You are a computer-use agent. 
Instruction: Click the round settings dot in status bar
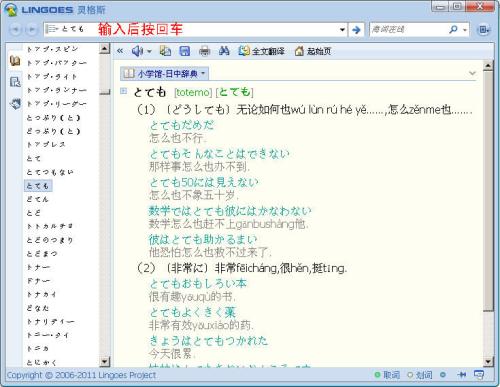point(443,375)
